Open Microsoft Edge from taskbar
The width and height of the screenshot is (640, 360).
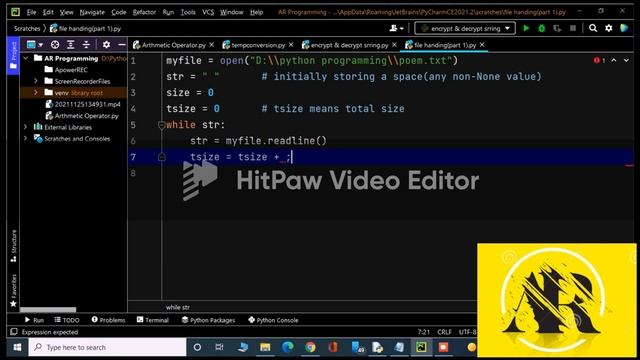pos(288,347)
